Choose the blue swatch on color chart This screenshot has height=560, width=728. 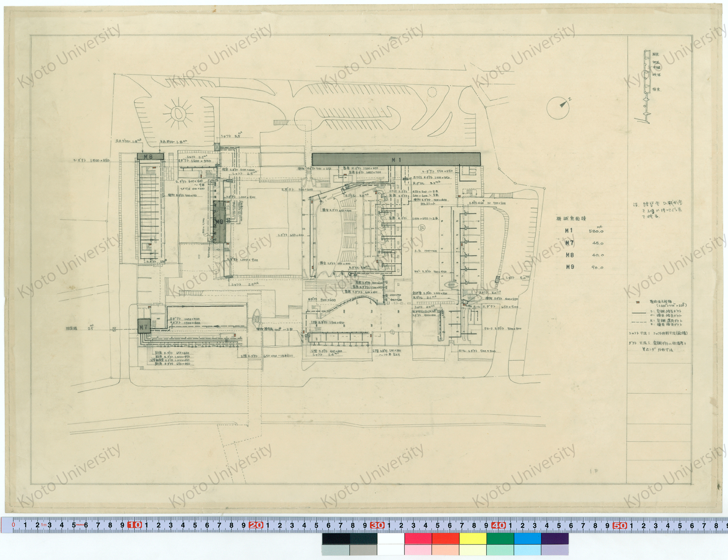527,538
